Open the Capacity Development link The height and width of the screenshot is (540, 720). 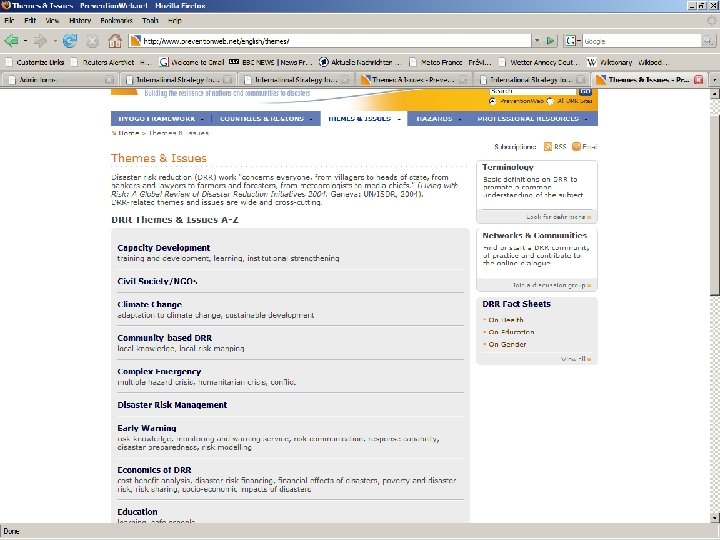coord(163,248)
